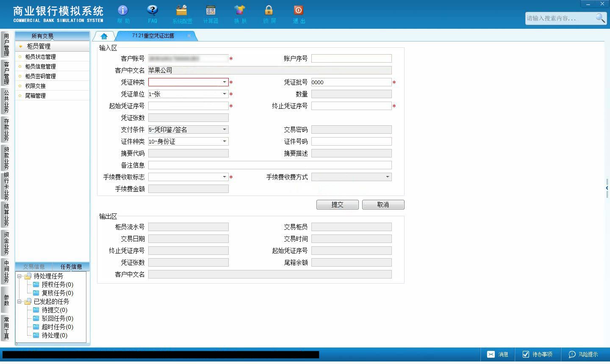Click the 客户账号 input field
The width and height of the screenshot is (610, 364).
point(189,58)
